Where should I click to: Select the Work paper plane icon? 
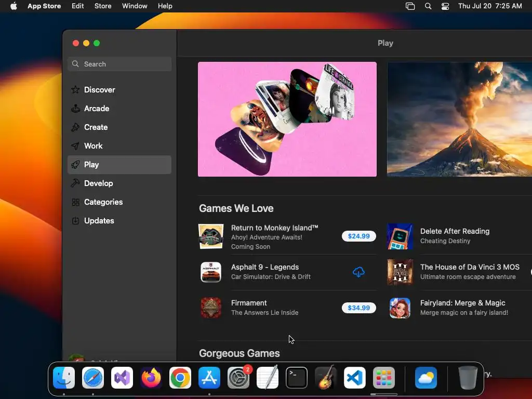(x=75, y=146)
